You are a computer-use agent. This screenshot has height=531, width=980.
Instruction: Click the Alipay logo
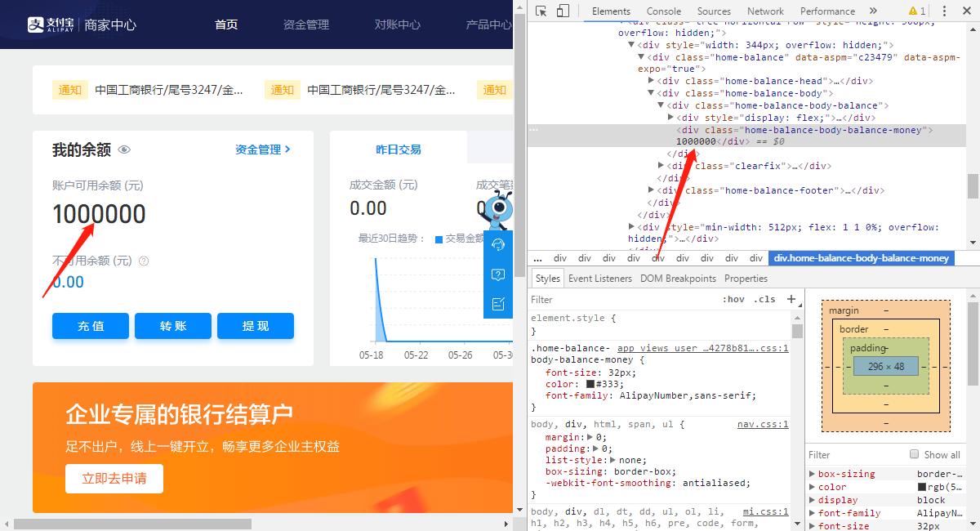point(51,24)
